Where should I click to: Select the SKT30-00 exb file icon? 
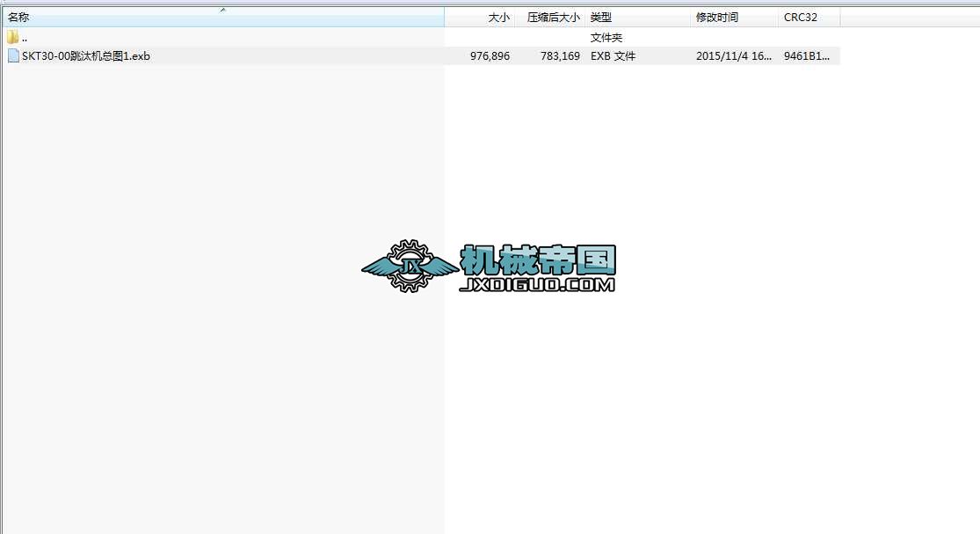click(13, 55)
